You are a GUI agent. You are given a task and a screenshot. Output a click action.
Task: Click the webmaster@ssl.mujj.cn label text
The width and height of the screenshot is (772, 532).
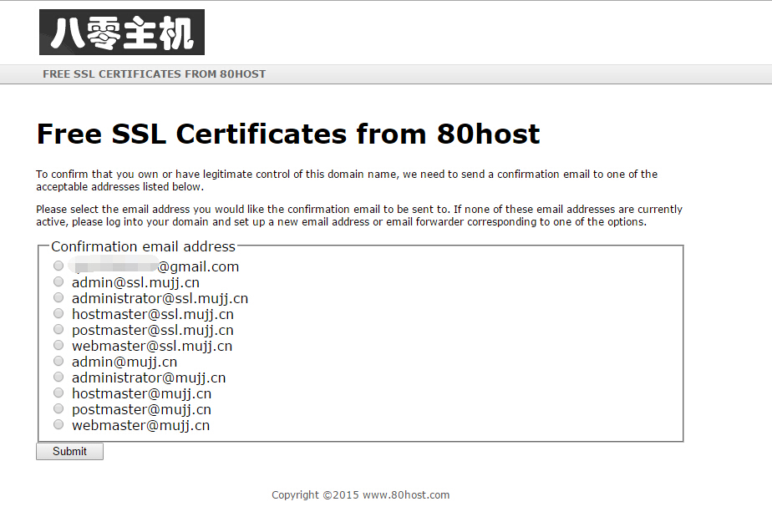point(152,347)
